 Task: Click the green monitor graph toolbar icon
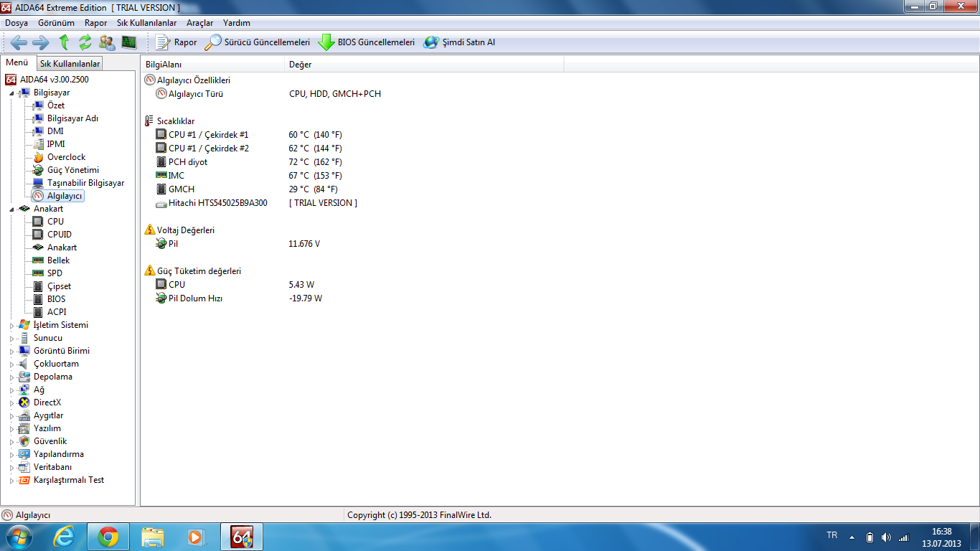coord(129,42)
